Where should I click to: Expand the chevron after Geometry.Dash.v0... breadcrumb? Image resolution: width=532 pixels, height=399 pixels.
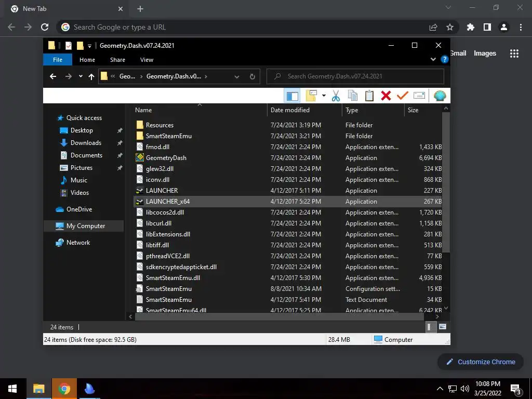206,76
